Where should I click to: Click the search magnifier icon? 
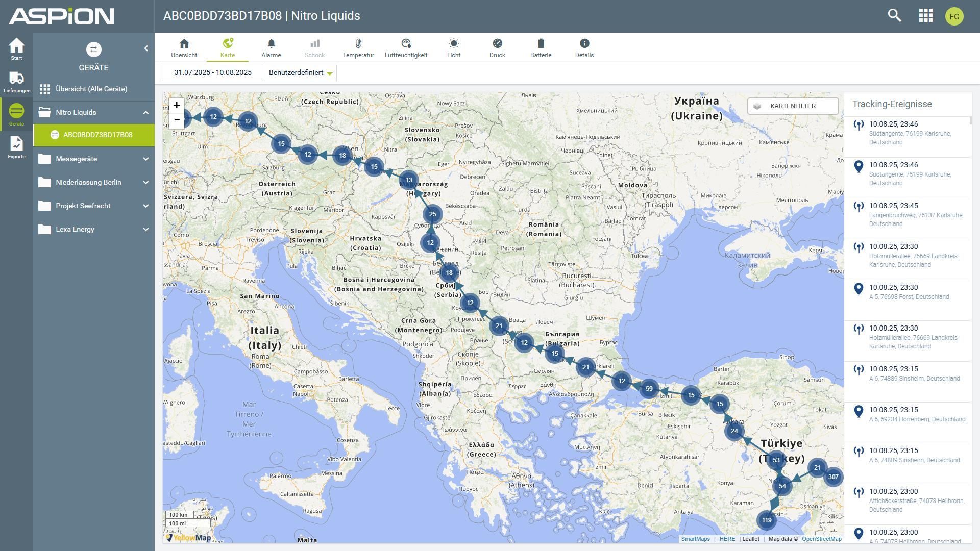(x=894, y=16)
